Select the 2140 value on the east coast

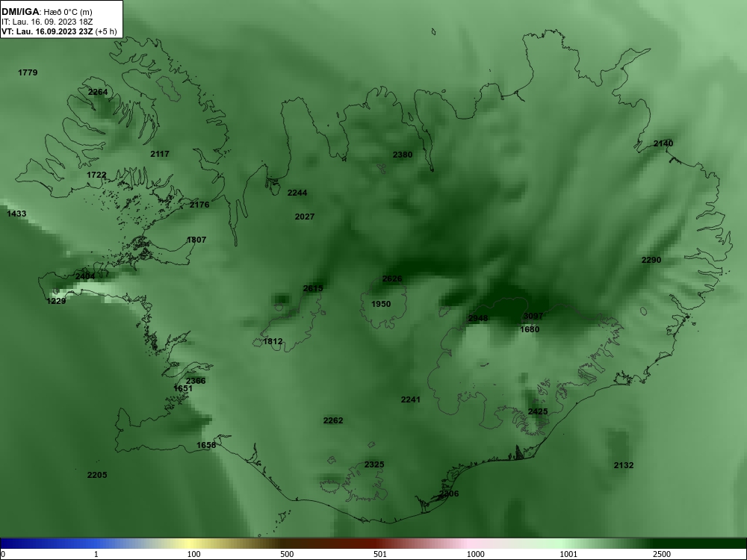point(663,143)
